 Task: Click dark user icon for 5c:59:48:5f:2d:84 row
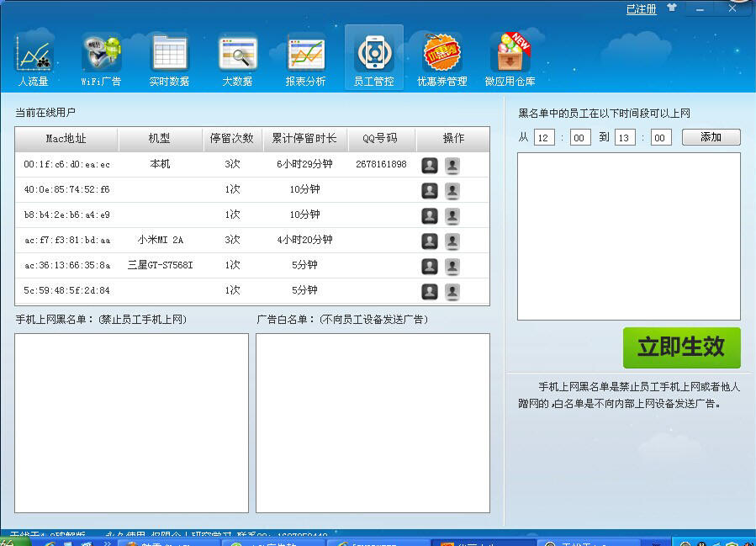pyautogui.click(x=430, y=291)
